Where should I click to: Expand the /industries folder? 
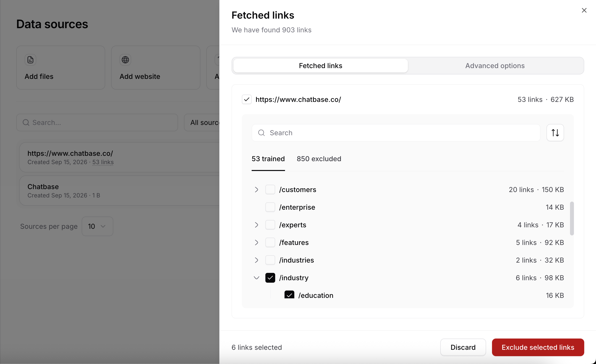pos(256,260)
